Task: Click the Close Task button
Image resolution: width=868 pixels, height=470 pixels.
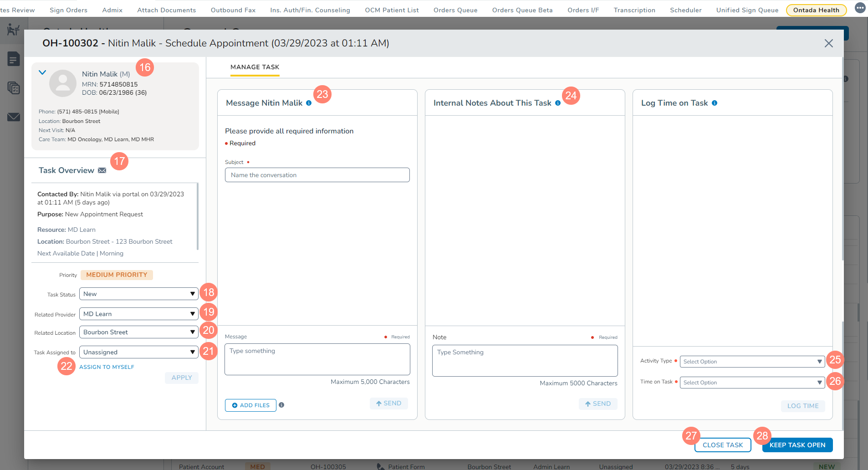Action: (x=722, y=445)
